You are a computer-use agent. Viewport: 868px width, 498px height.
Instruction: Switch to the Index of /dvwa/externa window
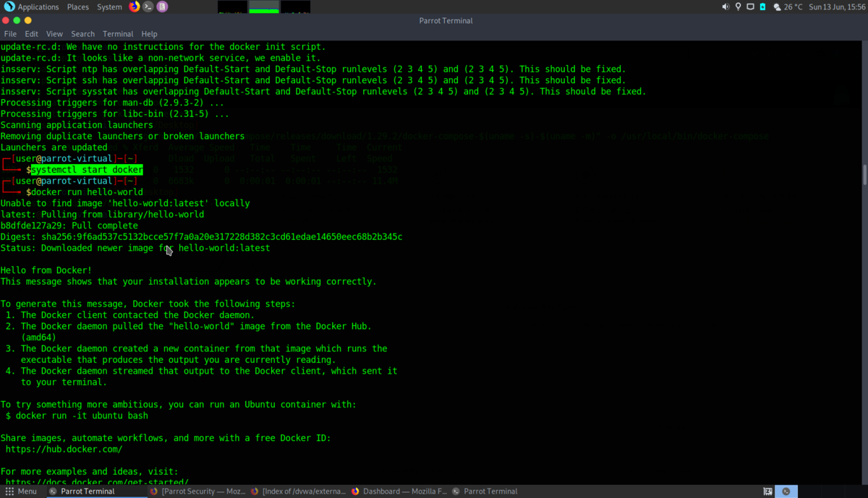(298, 491)
